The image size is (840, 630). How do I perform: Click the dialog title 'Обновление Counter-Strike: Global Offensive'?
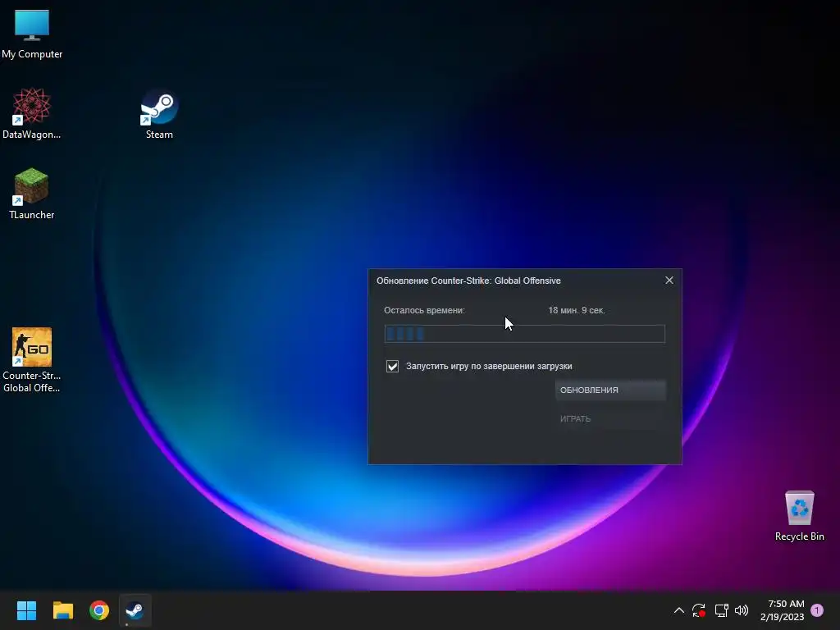(468, 281)
